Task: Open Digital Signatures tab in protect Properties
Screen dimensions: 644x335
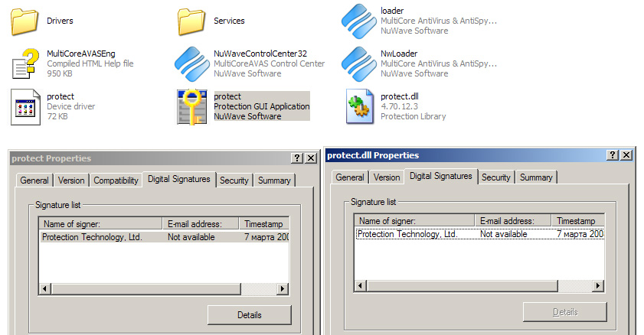Action: 179,179
